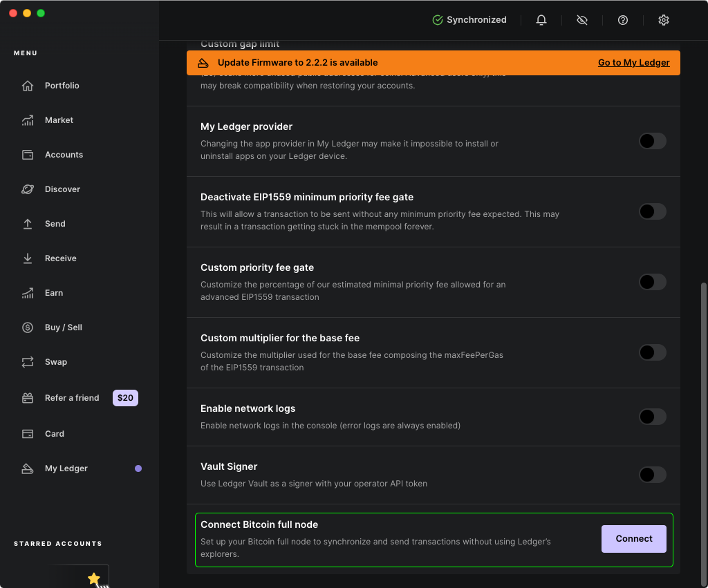
Task: Enable Custom multiplier for the base fee
Action: [x=653, y=352]
